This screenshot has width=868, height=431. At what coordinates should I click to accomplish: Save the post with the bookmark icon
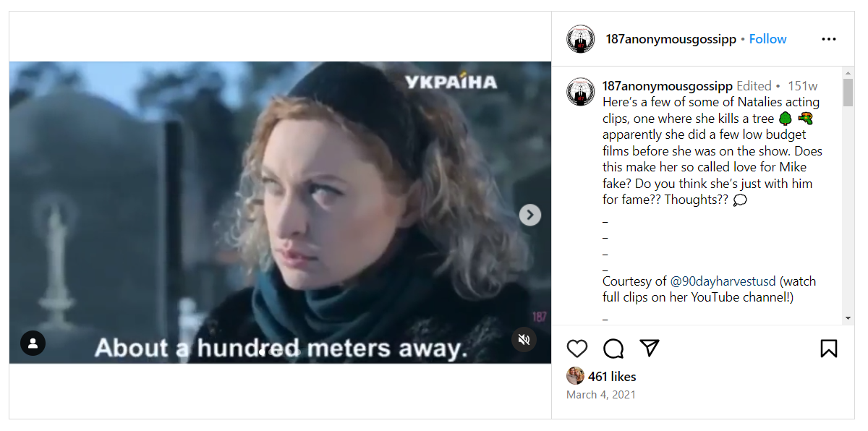point(828,349)
